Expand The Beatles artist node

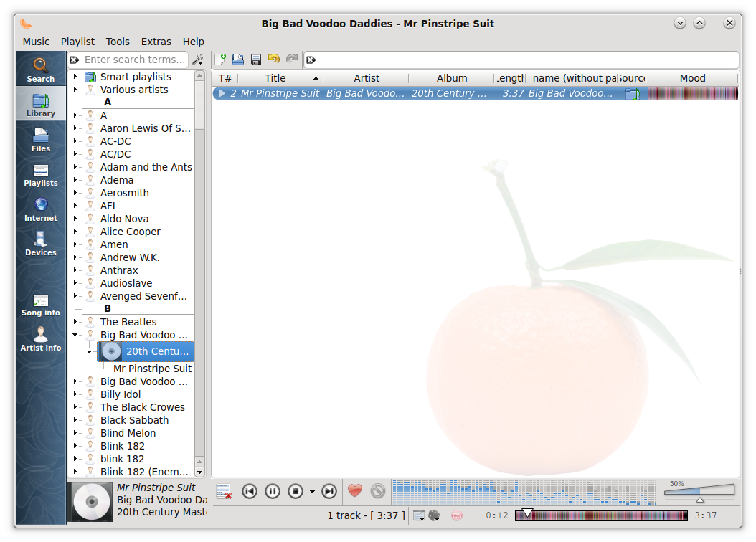[75, 322]
